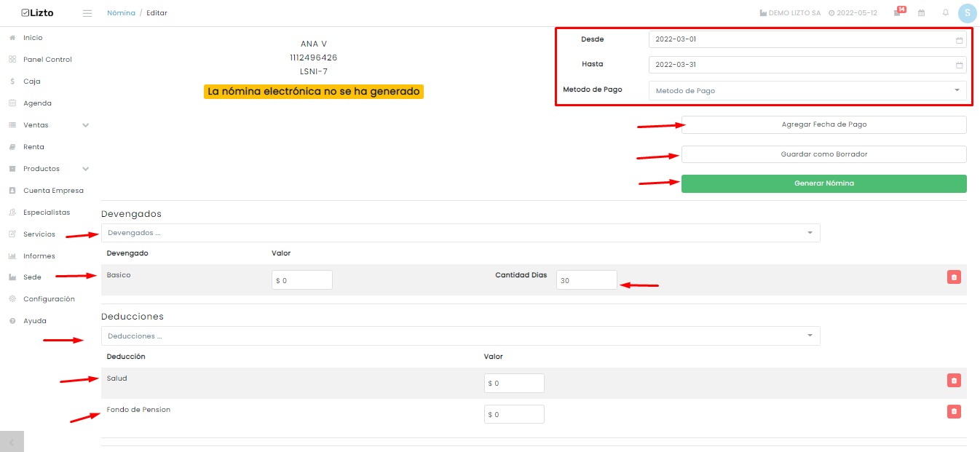980x452 pixels.
Task: Collapse the sidebar with bottom-left arrow
Action: click(12, 442)
